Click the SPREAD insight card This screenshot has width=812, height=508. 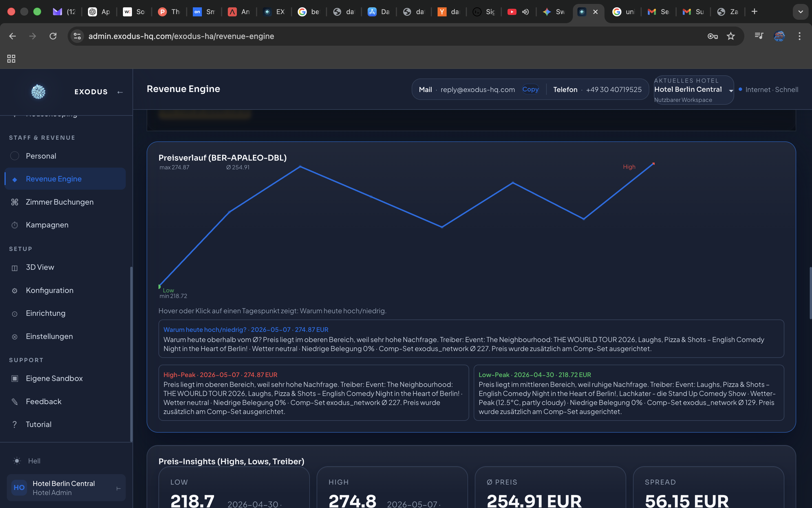708,487
